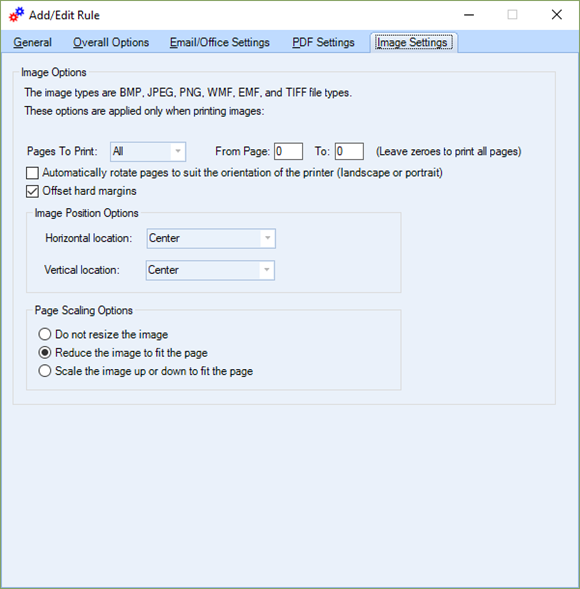Open the Horizontal location dropdown
Screen dimensions: 580x589
(211, 238)
